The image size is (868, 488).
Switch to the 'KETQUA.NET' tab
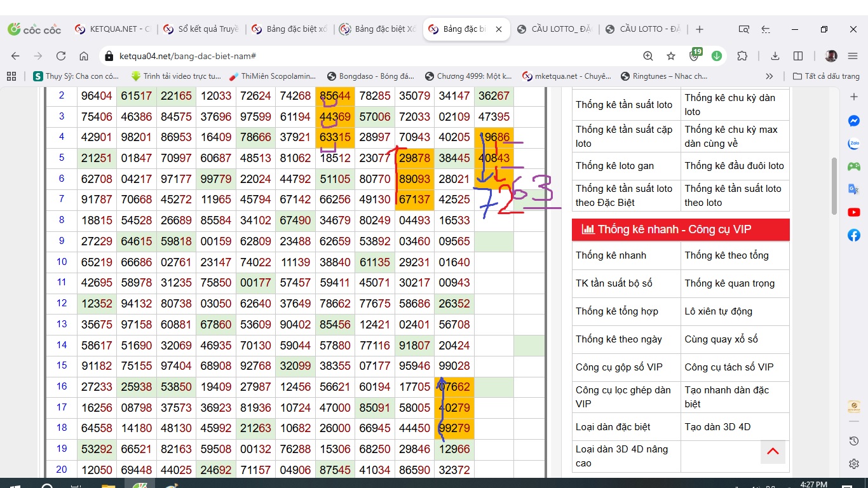[x=113, y=29]
